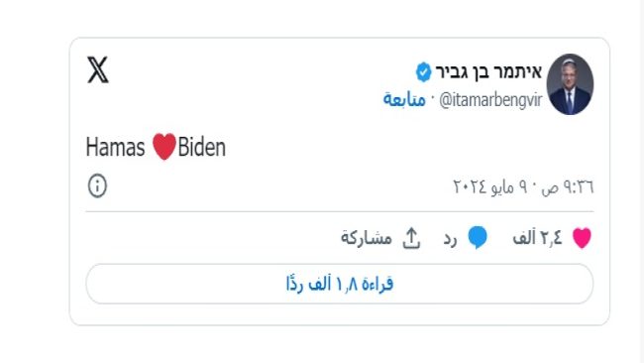Screen dimensions: 644x363
Task: Click the blue reply bubble icon
Action: click(x=478, y=237)
